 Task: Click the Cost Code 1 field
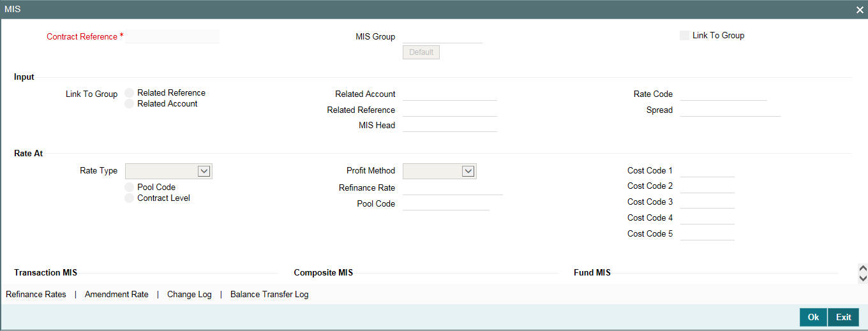pos(708,171)
